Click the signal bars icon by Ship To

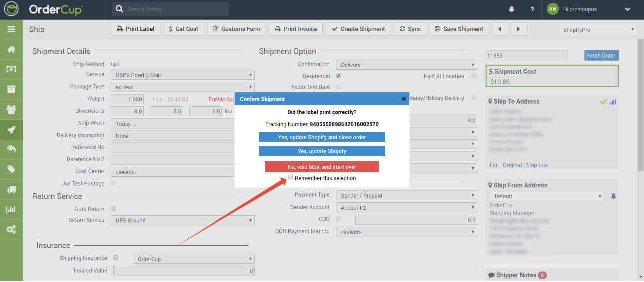(x=613, y=102)
